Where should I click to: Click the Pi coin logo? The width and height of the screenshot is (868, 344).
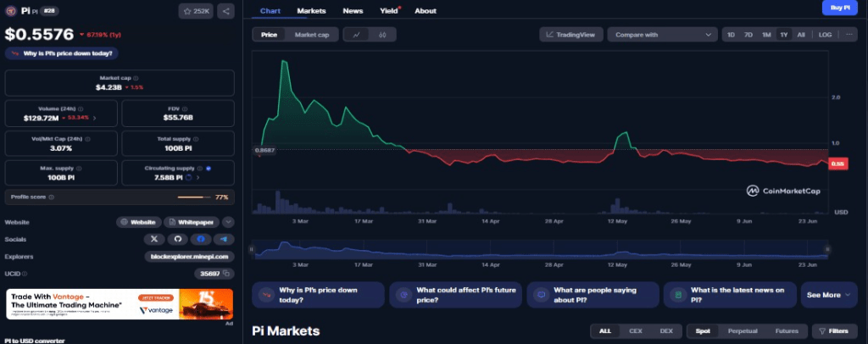coord(10,10)
